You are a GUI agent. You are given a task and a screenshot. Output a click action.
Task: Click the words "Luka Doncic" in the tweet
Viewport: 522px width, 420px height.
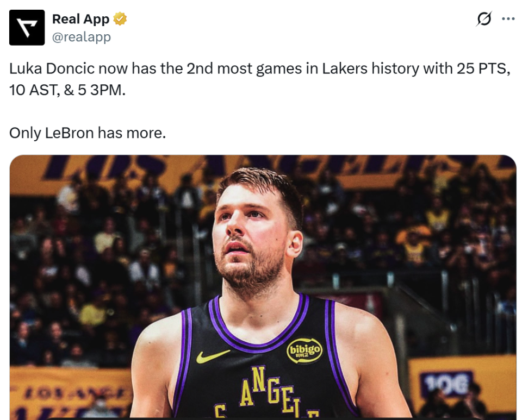52,69
